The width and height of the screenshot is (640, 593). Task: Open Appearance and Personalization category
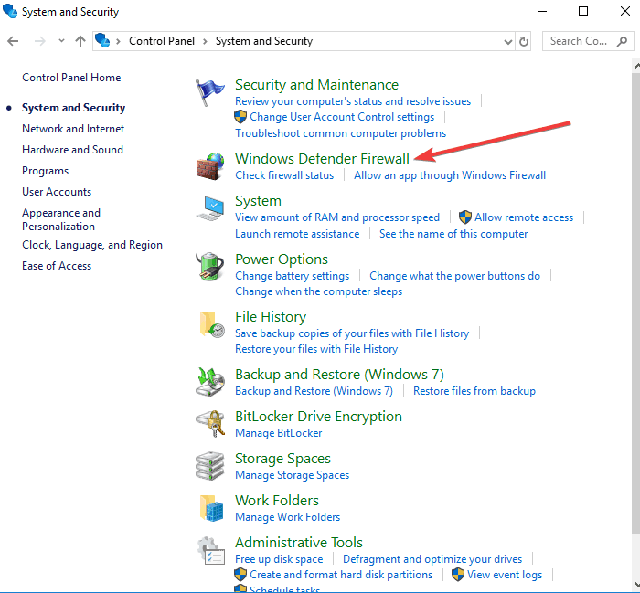(61, 220)
